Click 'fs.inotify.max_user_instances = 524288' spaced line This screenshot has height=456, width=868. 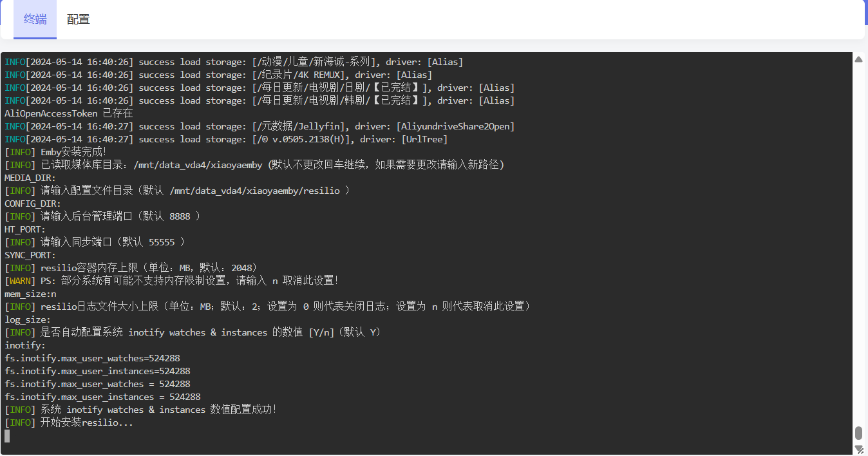click(x=102, y=397)
